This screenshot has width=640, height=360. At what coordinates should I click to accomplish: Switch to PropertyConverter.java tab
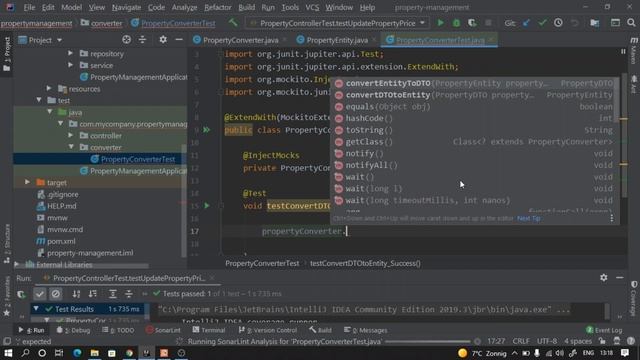(x=240, y=40)
